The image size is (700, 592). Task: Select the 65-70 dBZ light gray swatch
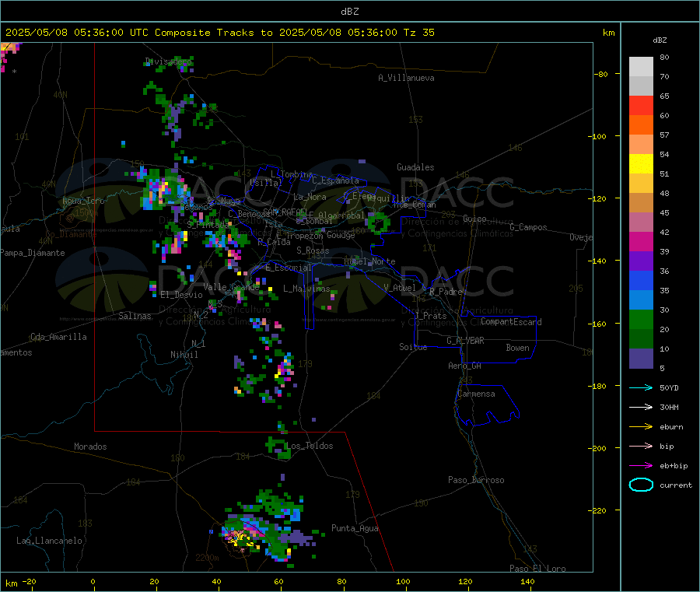click(x=641, y=86)
